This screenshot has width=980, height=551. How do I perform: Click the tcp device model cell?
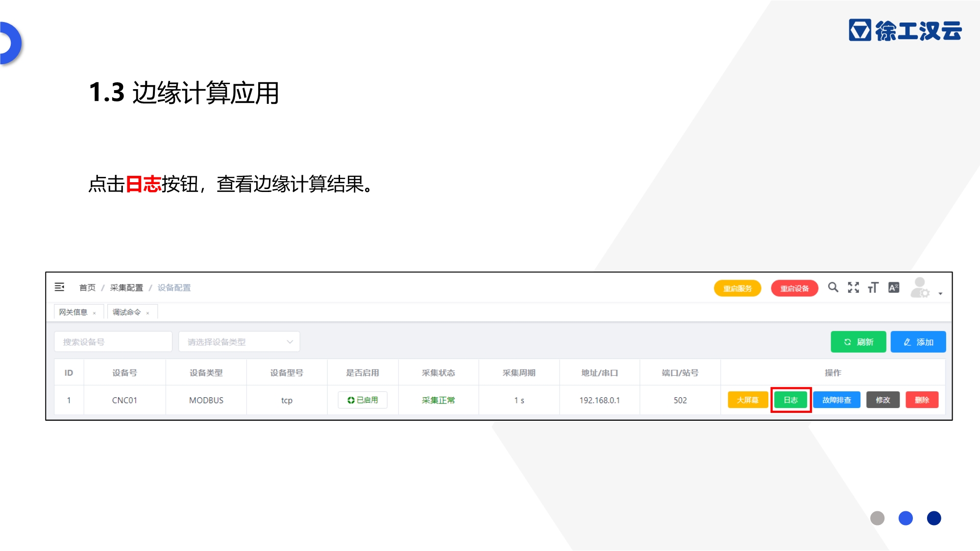tap(287, 400)
